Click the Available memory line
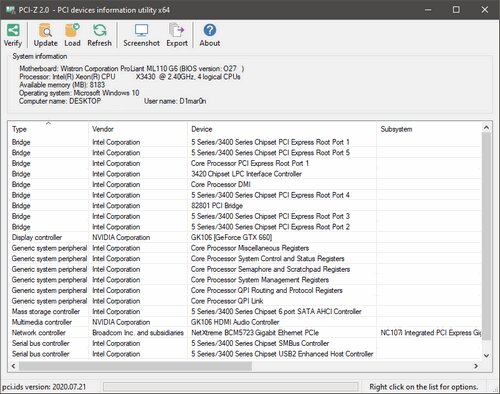The height and width of the screenshot is (394, 500). click(x=62, y=85)
